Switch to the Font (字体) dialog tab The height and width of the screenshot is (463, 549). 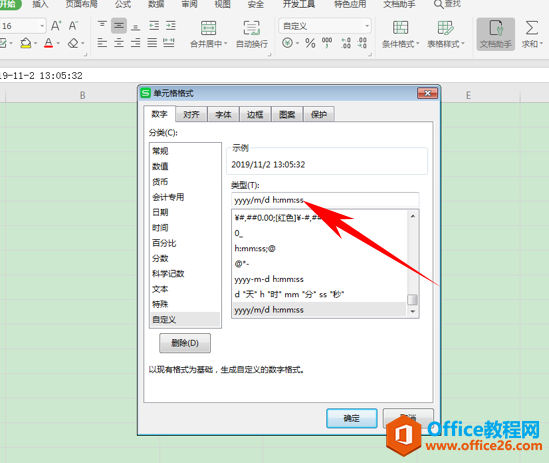click(x=223, y=114)
